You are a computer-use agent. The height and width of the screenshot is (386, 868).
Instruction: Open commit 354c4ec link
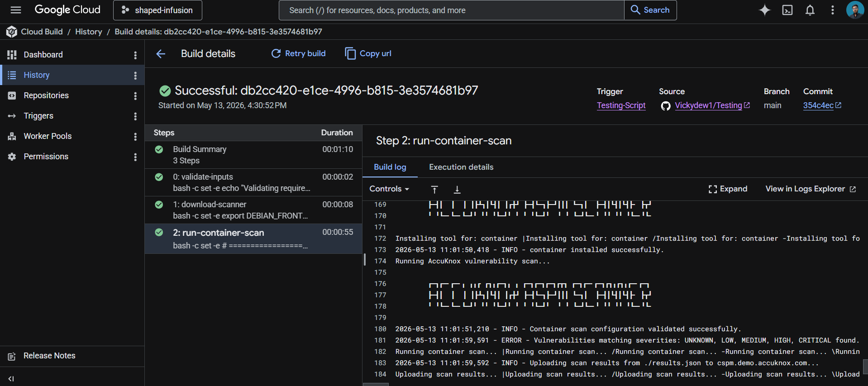(822, 105)
